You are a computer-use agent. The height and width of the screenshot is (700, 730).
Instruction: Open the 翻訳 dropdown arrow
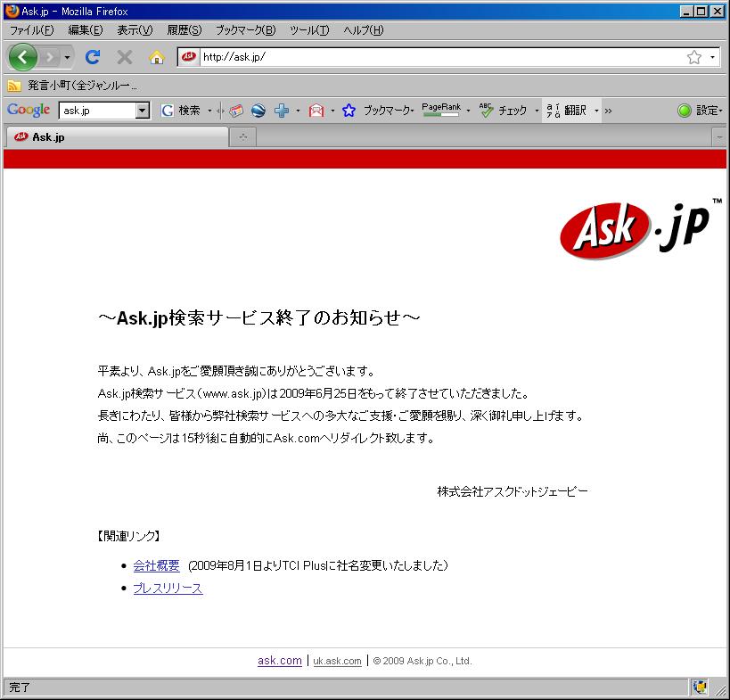pyautogui.click(x=596, y=111)
